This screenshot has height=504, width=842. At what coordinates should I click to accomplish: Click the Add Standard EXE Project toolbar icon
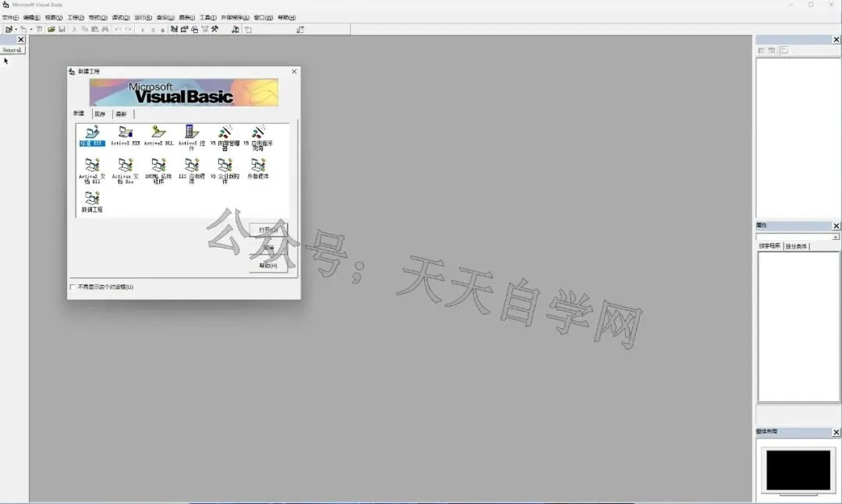(x=9, y=30)
